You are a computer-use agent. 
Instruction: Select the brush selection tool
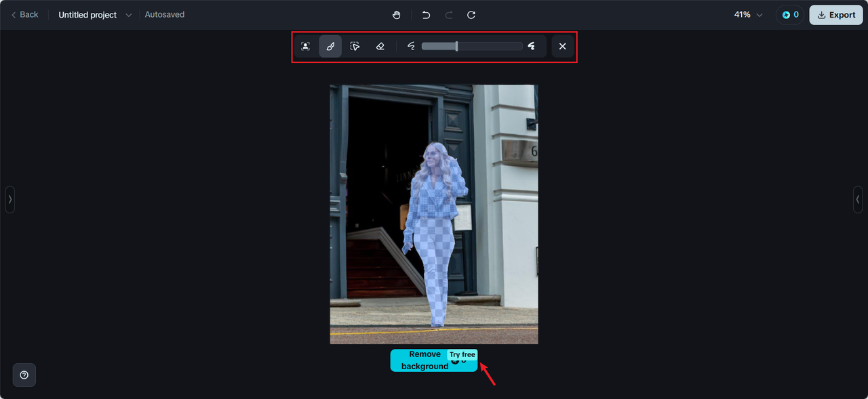tap(330, 46)
